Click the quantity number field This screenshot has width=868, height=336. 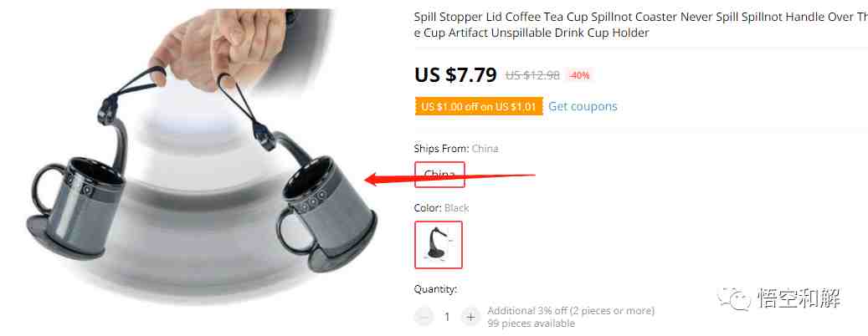447,318
